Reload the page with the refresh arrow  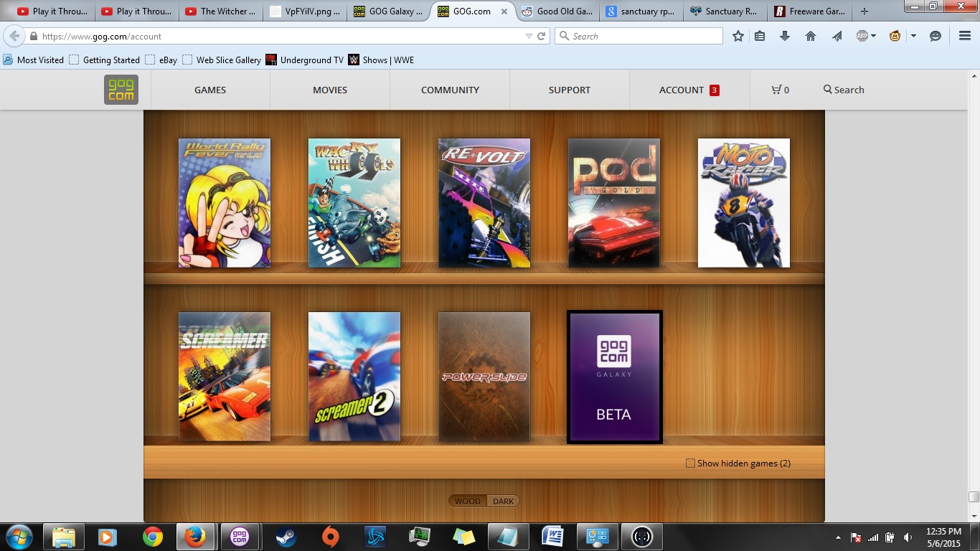click(542, 36)
